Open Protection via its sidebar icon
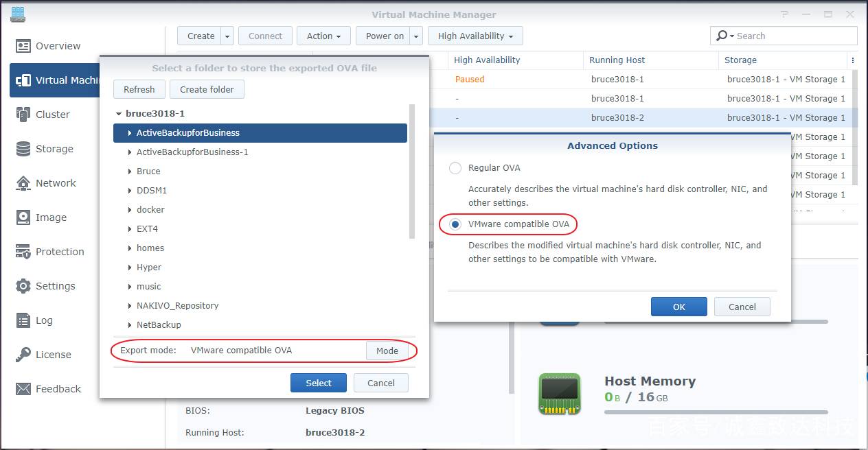The image size is (868, 450). pyautogui.click(x=23, y=252)
